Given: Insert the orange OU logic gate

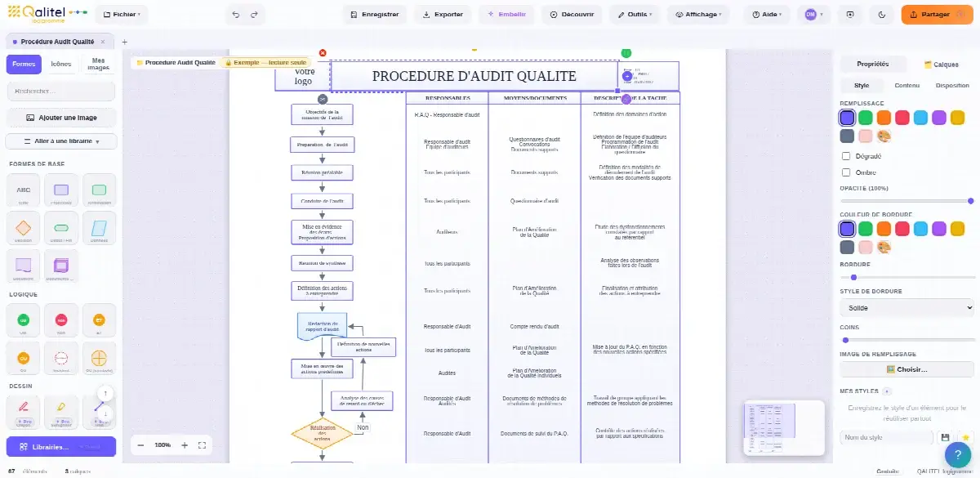Looking at the screenshot, I should click(24, 358).
